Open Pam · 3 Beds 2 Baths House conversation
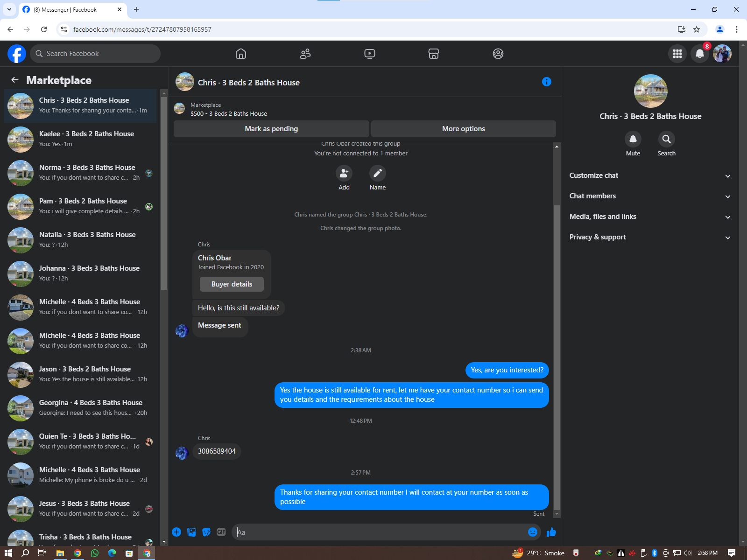The width and height of the screenshot is (747, 560). click(x=80, y=207)
